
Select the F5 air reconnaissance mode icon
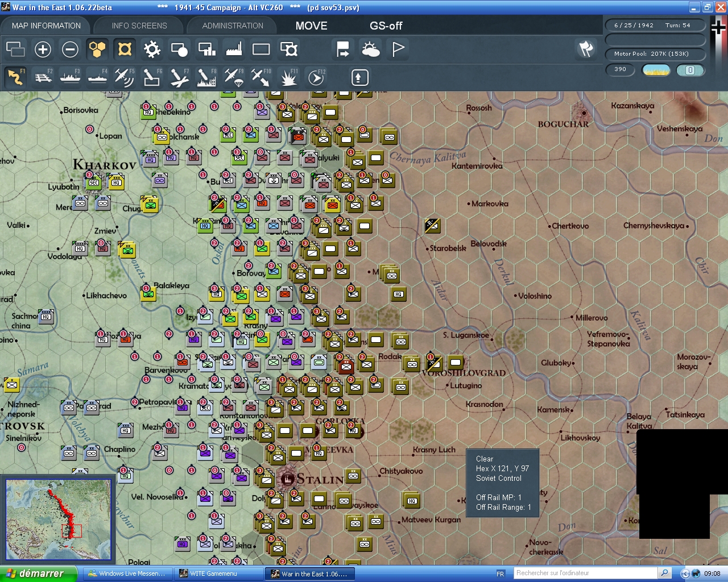click(x=125, y=77)
